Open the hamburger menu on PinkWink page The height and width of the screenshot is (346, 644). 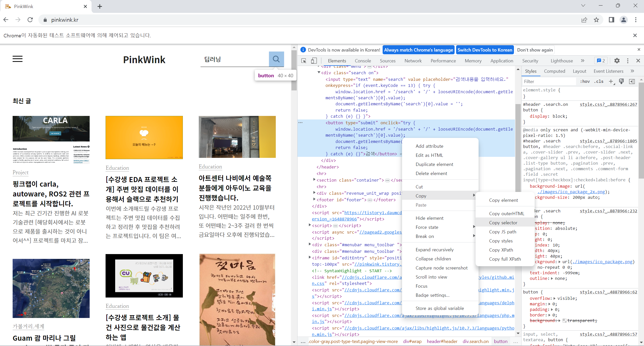pos(17,59)
